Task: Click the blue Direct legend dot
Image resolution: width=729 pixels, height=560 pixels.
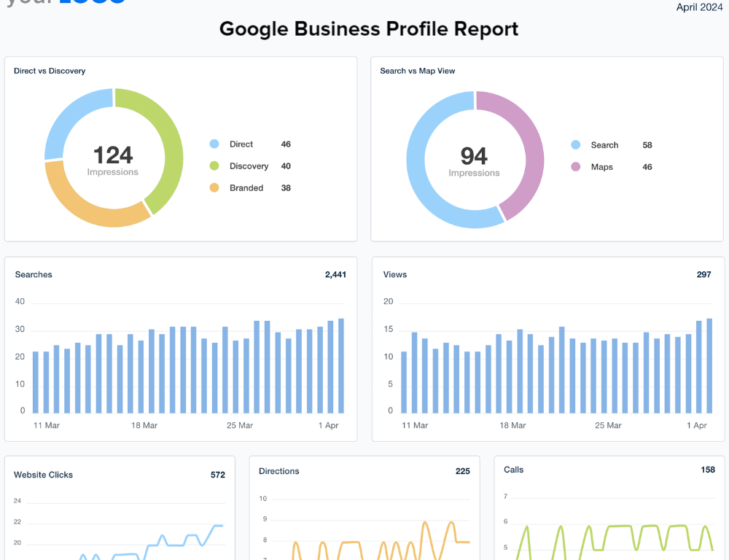Action: click(x=214, y=144)
